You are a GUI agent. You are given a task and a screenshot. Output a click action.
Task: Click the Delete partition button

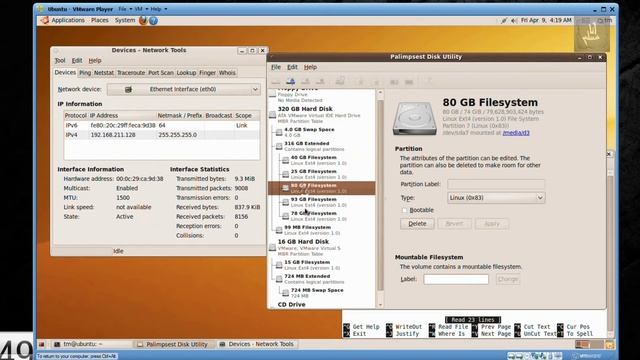point(417,224)
